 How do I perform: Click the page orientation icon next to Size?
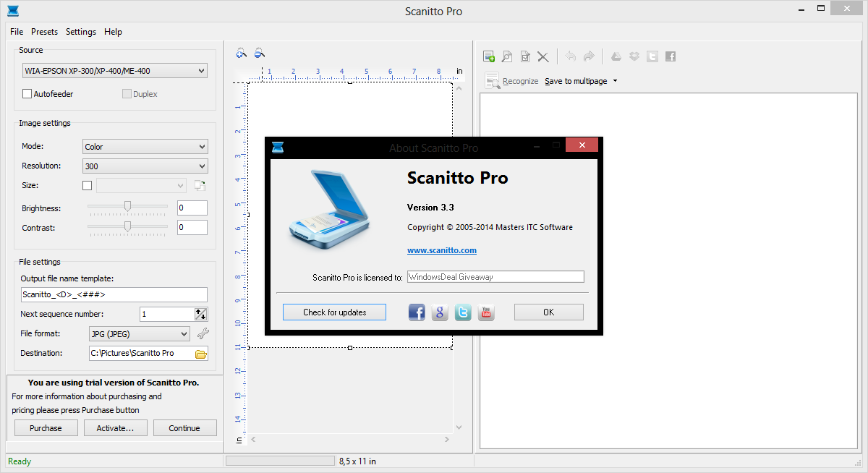pos(200,186)
